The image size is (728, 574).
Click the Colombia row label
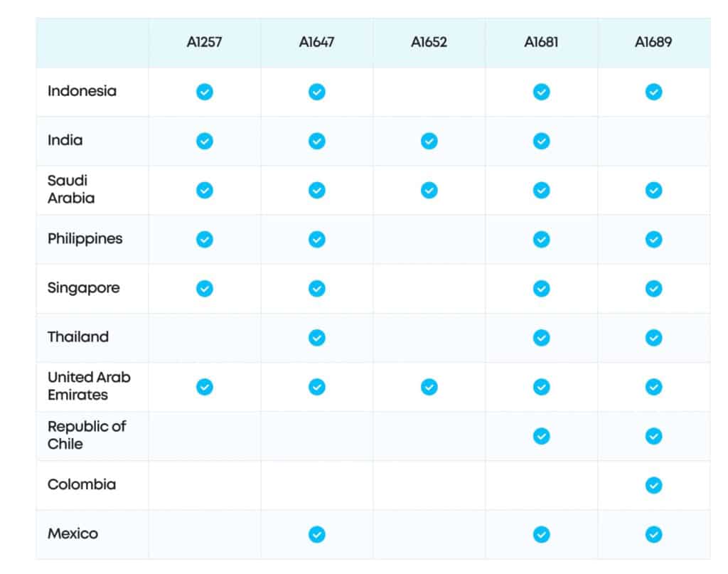click(x=81, y=484)
